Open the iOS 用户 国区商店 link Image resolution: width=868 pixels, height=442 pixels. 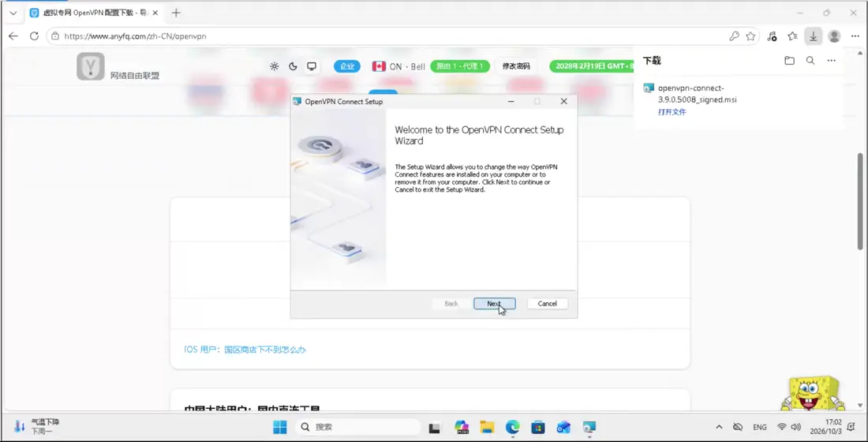click(245, 350)
